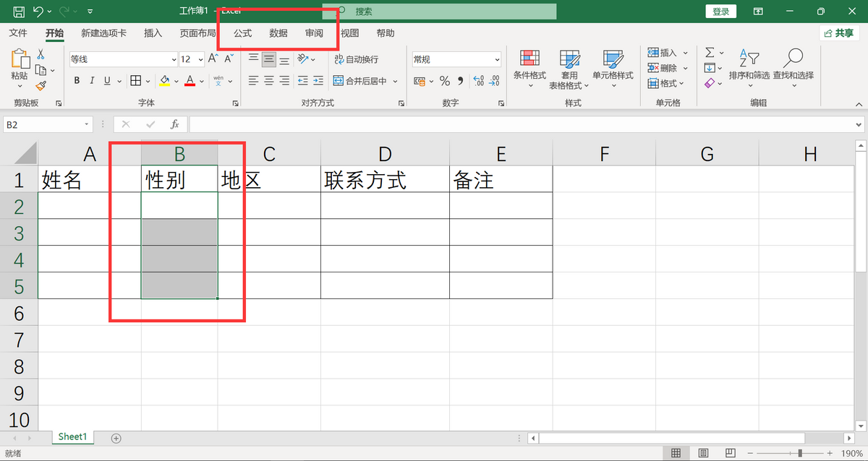
Task: Open 条件格式 conditional formatting menu
Action: tap(529, 69)
